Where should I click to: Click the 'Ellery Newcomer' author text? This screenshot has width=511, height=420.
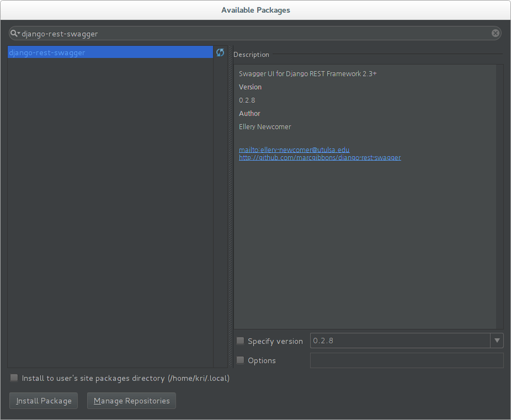(265, 127)
